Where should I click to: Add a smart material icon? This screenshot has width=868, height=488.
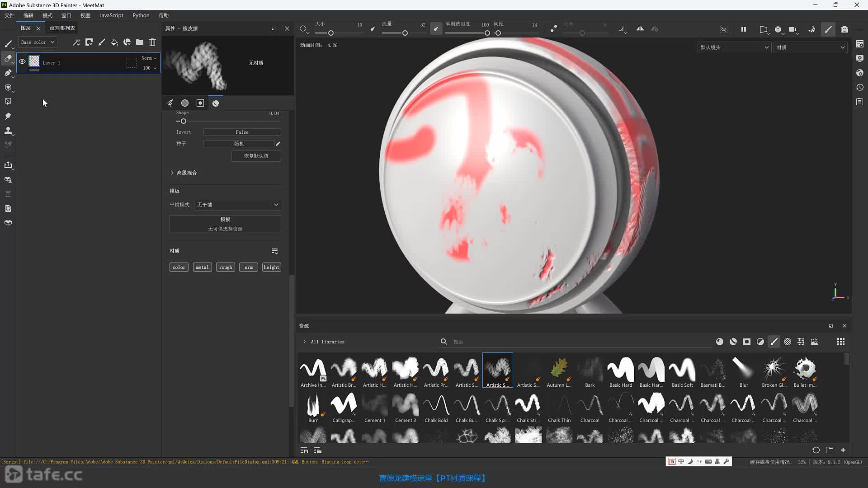coord(127,42)
